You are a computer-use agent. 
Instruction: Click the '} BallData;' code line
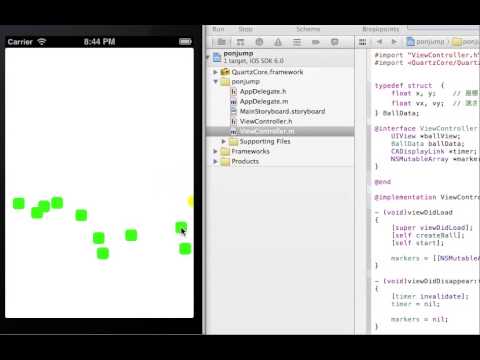(397, 113)
